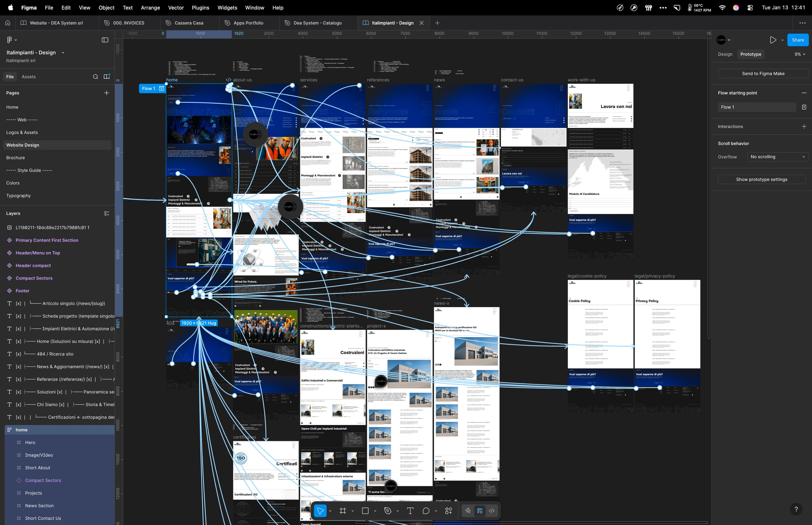
Task: Select the Flow 1 badge on canvas
Action: tap(152, 89)
